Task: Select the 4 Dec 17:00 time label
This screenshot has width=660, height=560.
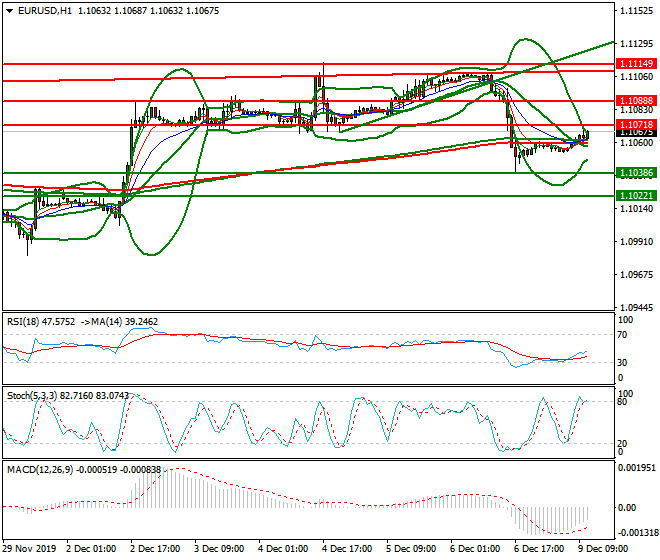Action: coord(347,549)
